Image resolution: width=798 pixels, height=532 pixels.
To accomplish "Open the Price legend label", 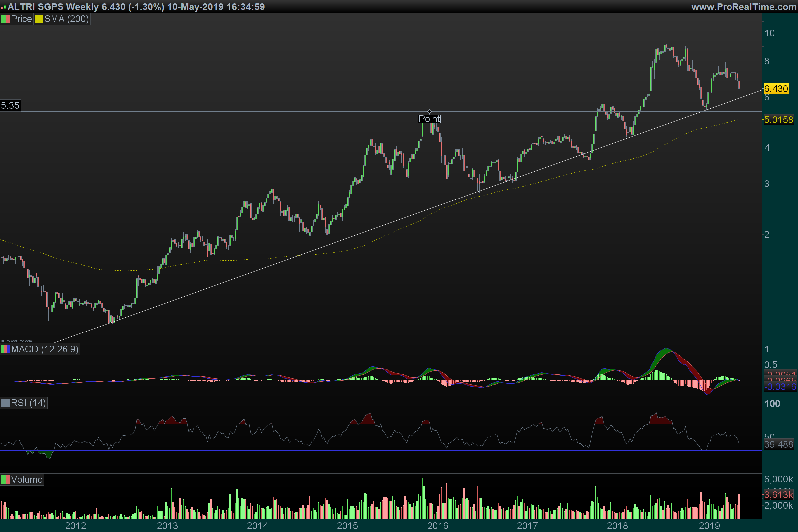I will 21,19.
